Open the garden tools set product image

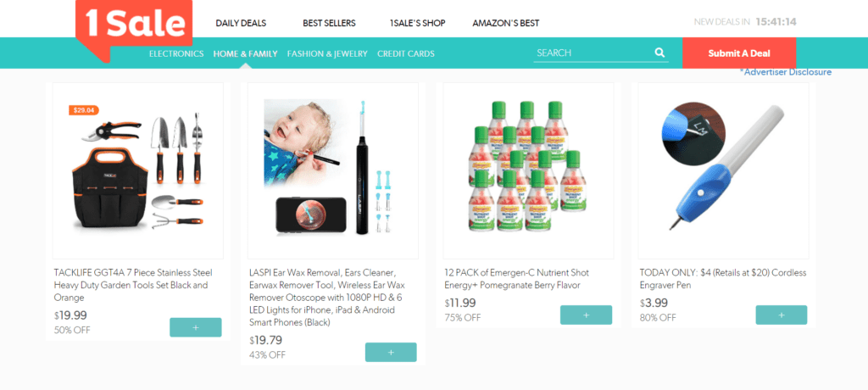click(138, 170)
